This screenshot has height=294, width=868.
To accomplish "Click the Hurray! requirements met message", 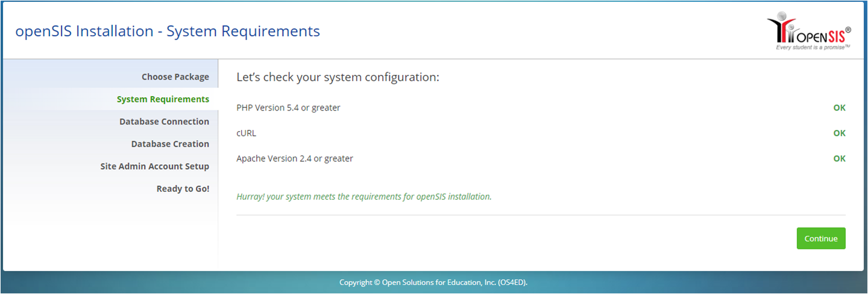I will 364,197.
